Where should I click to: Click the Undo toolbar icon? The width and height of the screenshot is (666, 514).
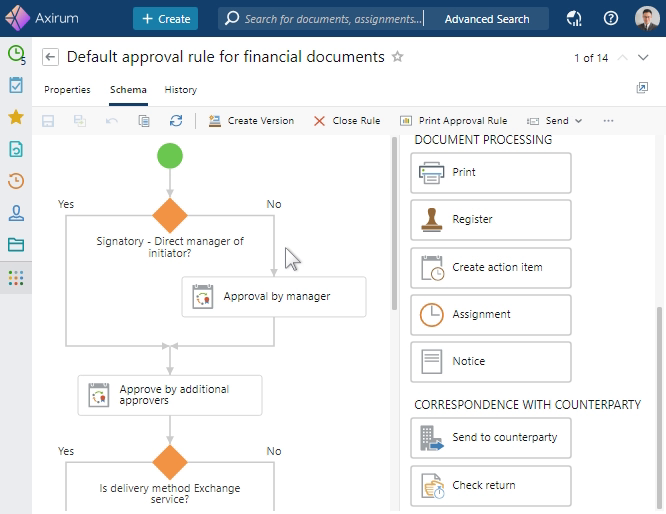point(112,121)
